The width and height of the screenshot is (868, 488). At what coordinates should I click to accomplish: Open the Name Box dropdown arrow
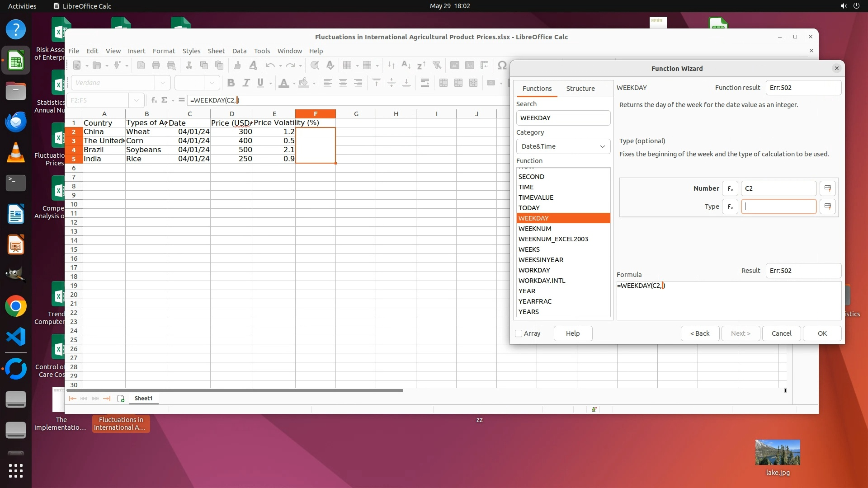coord(136,100)
